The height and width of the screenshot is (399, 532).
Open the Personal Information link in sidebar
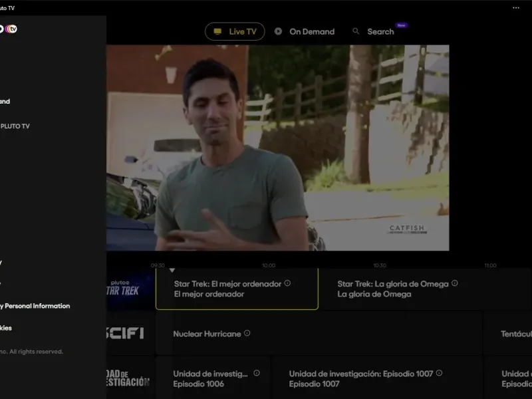[35, 306]
